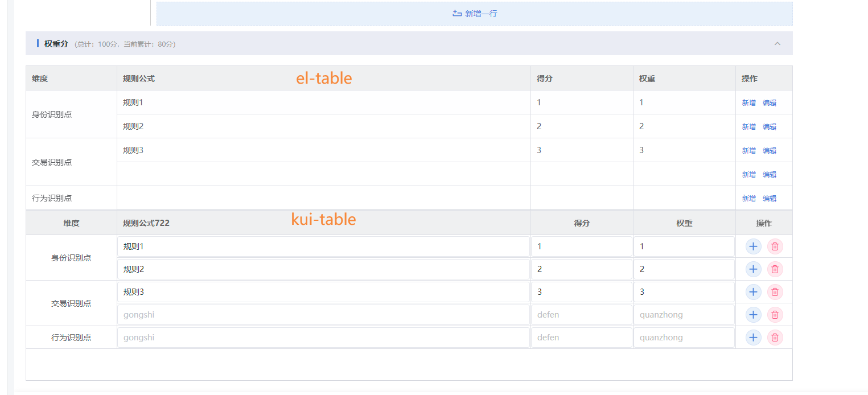Click 编辑 link in el-table 行为识别点 row
The width and height of the screenshot is (868, 395).
(x=770, y=199)
